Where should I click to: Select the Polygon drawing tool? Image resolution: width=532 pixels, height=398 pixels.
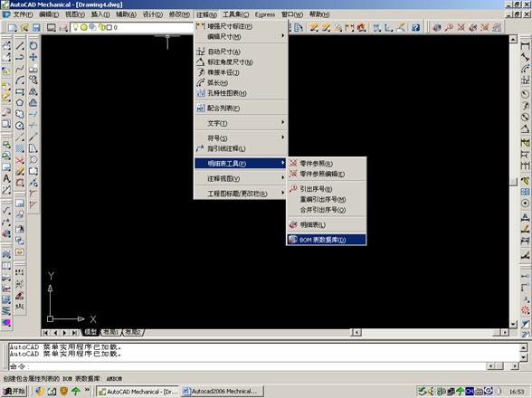pos(20,103)
